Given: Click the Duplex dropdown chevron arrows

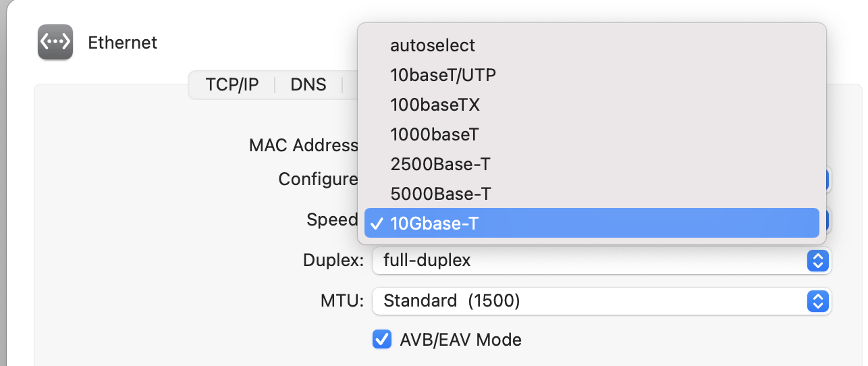Looking at the screenshot, I should coord(817,261).
